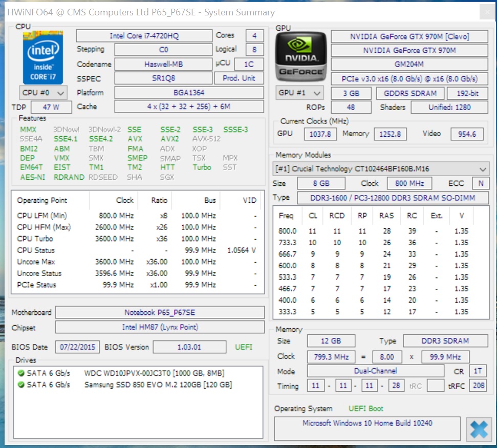Viewport: 497px width, 448px height.
Task: Click the BIOS version 1.03.01
Action: click(189, 347)
